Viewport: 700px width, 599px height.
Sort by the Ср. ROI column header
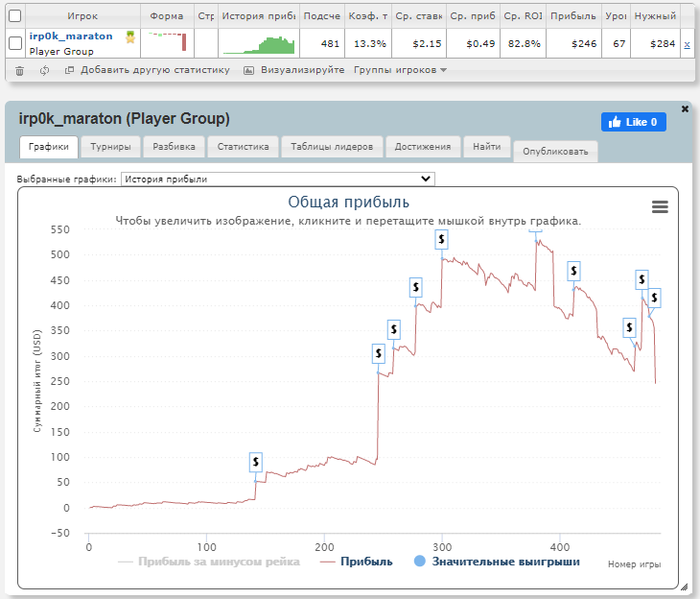(523, 16)
